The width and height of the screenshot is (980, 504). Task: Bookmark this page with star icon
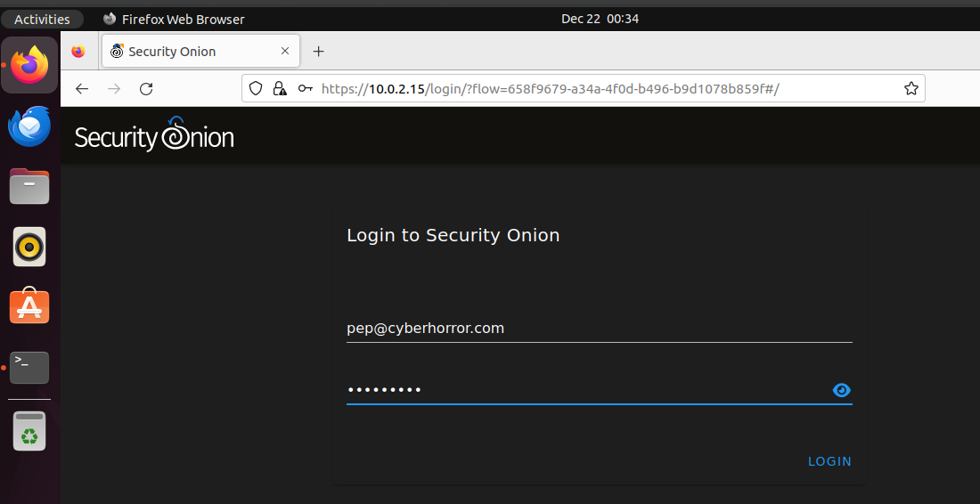(x=911, y=89)
